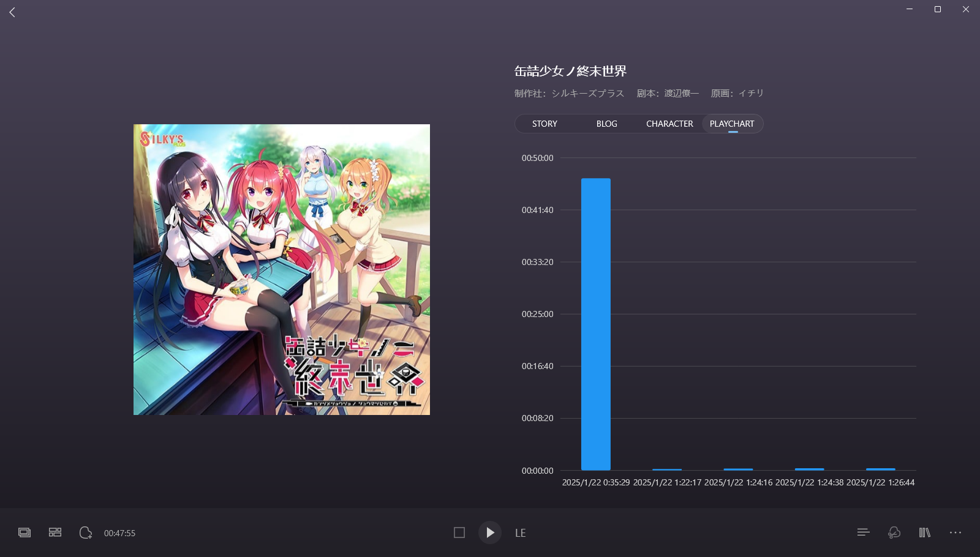
Task: Open the more options ellipsis menu
Action: point(956,533)
